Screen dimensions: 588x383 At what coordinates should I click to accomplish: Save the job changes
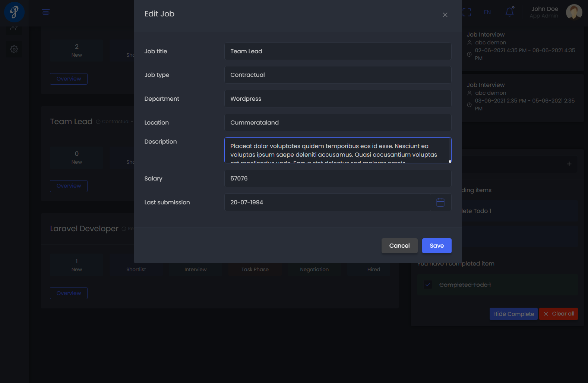(436, 246)
